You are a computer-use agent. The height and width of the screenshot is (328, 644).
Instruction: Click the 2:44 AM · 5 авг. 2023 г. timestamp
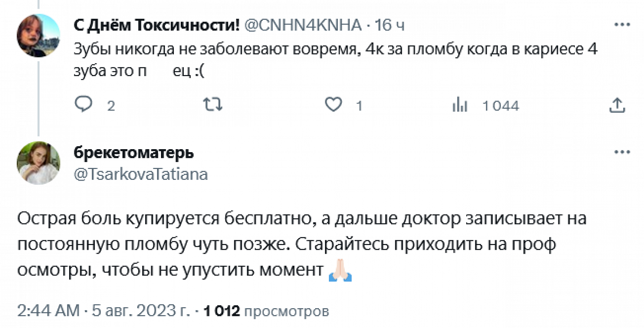click(103, 311)
